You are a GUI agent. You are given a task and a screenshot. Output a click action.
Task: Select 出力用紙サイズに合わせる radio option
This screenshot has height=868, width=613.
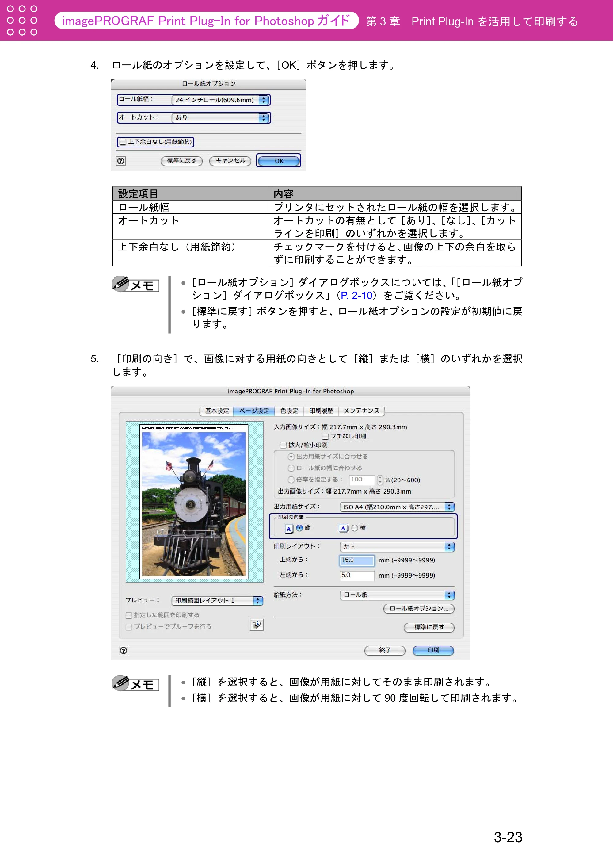[291, 457]
